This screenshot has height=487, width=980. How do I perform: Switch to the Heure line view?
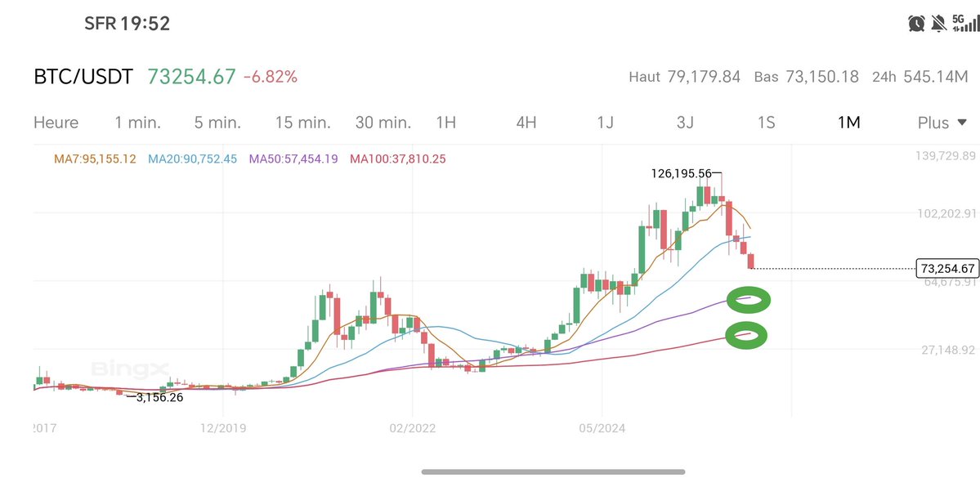coord(56,123)
